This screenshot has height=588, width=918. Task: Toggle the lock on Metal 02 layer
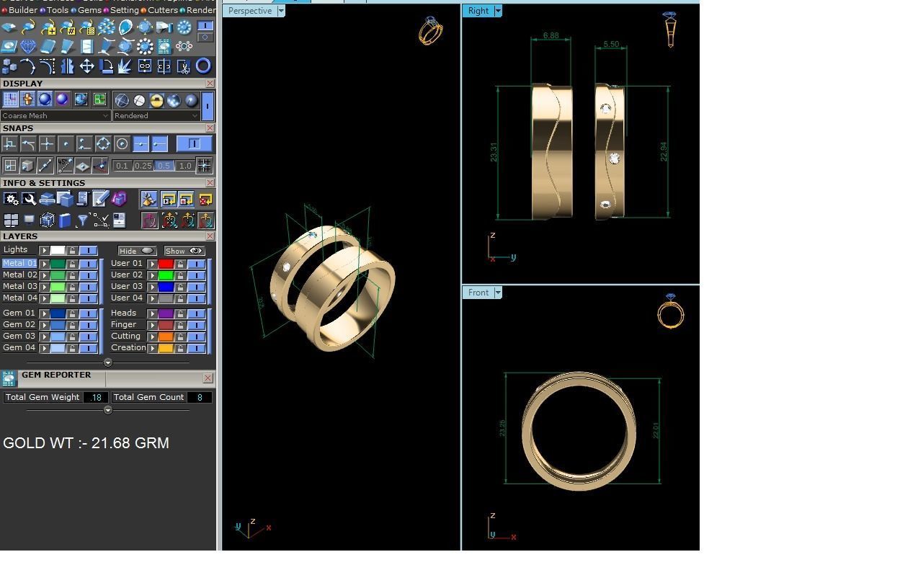(x=72, y=275)
